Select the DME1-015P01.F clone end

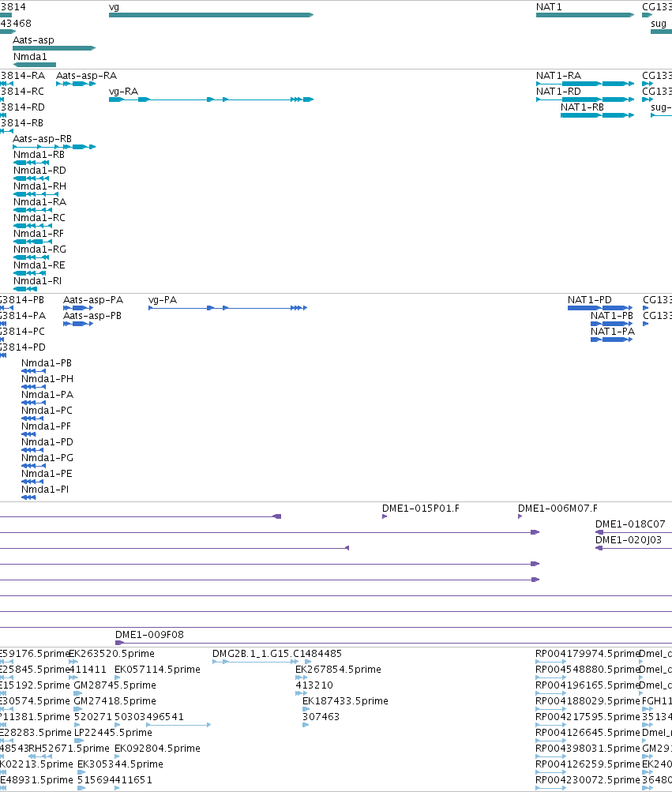pos(385,516)
